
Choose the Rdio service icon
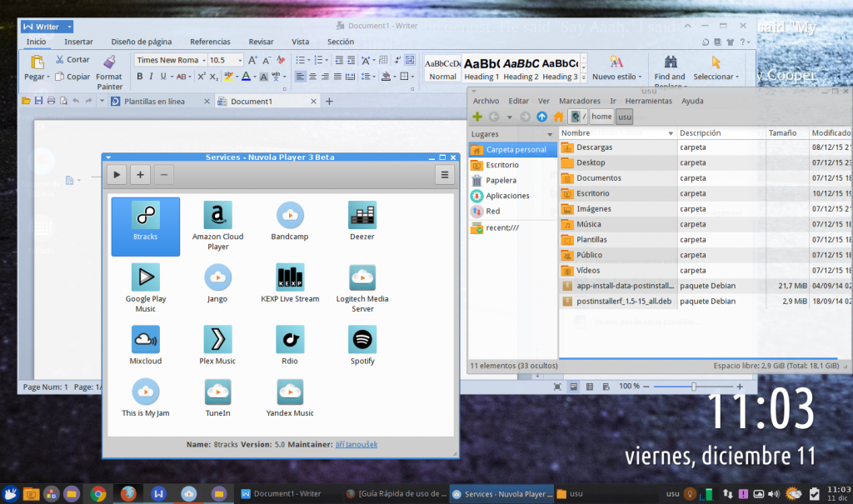pos(289,345)
